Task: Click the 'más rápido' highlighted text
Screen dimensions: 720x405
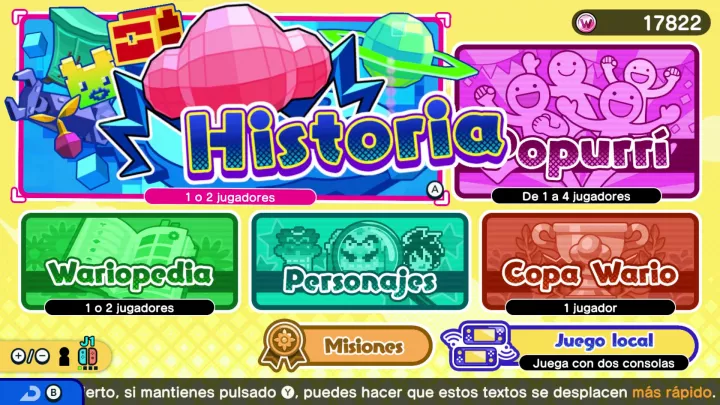Action: click(673, 393)
